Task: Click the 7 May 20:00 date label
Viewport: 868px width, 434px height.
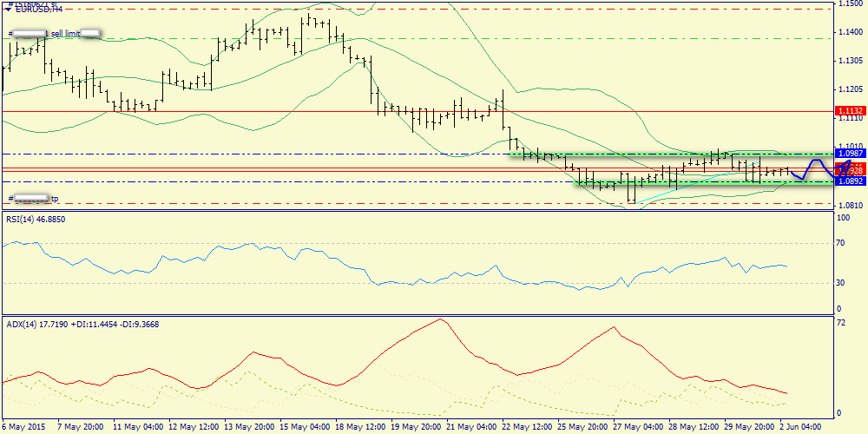Action: (x=80, y=428)
